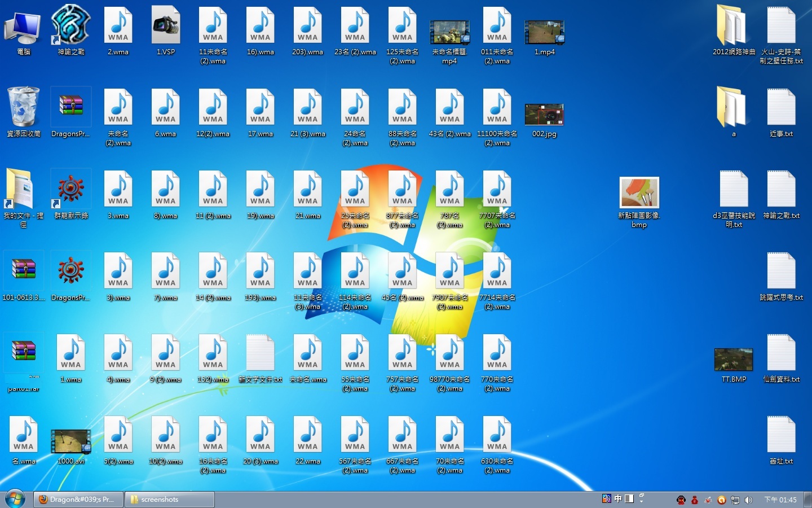Image resolution: width=812 pixels, height=508 pixels.
Task: Open the 群龍默示錄 shortcut icon
Action: 71,194
